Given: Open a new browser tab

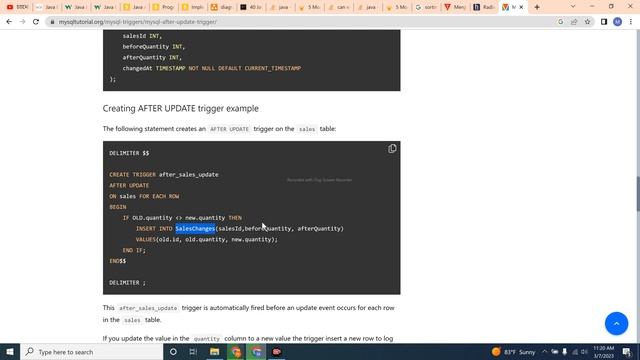Looking at the screenshot, I should (537, 7).
